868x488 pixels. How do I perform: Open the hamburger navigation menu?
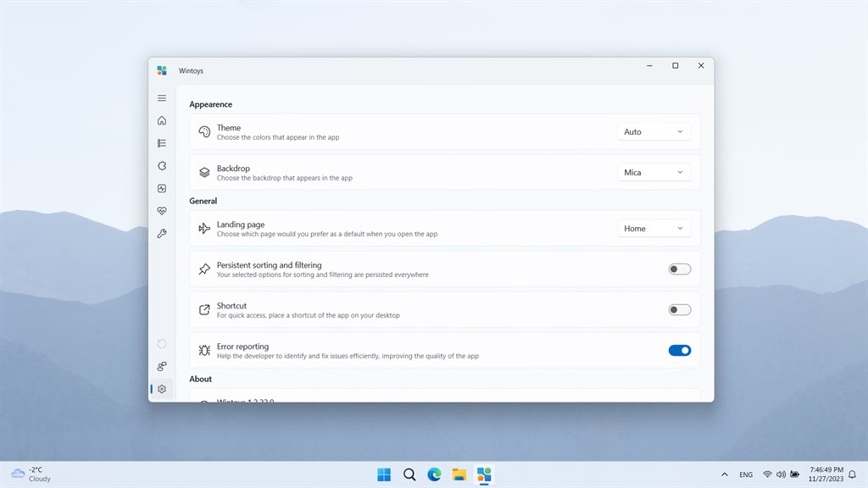click(162, 98)
